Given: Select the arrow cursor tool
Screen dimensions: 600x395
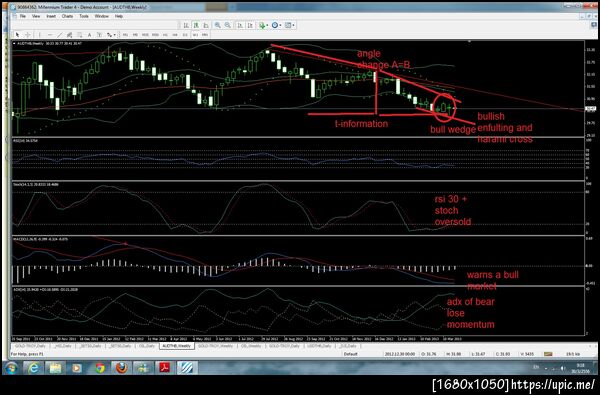Looking at the screenshot, I should click(x=17, y=35).
